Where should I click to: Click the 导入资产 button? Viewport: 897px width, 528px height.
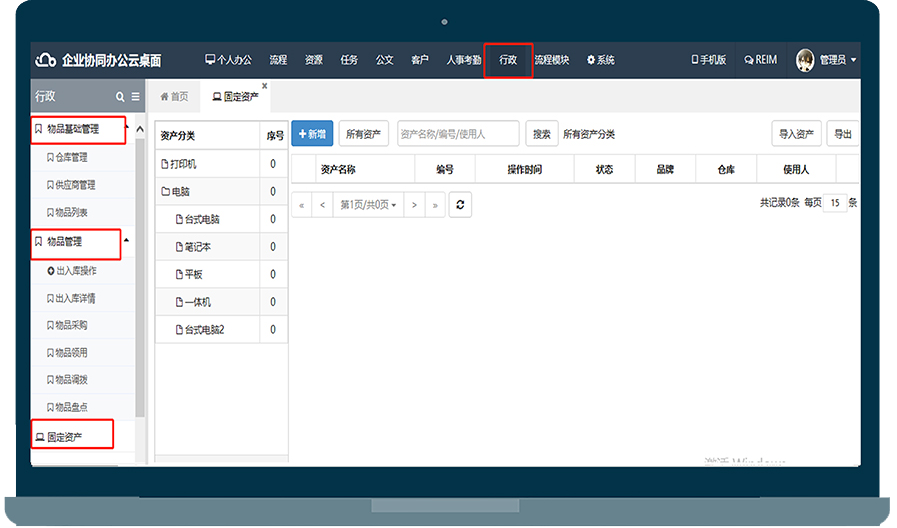point(796,134)
